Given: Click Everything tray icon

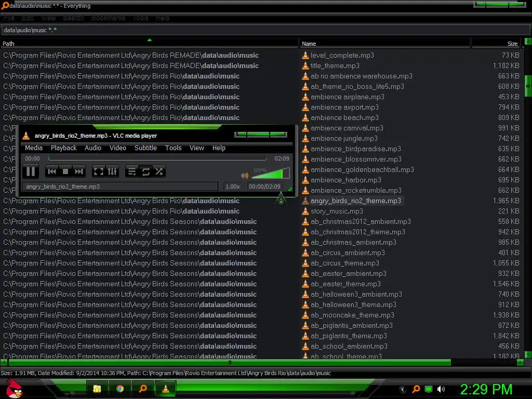Looking at the screenshot, I should 416,389.
